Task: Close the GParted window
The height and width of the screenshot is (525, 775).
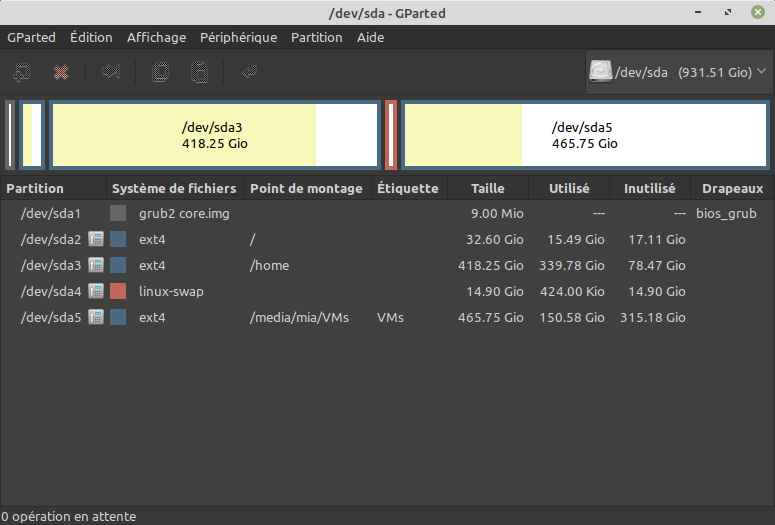Action: coord(758,12)
